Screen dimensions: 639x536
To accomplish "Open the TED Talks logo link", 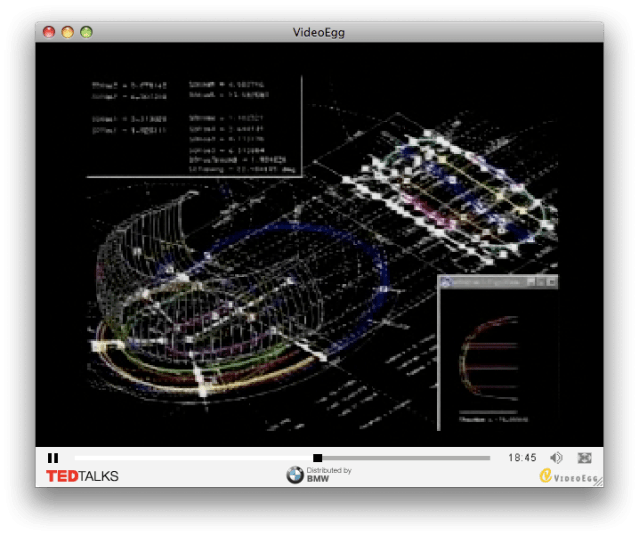I will click(x=82, y=476).
